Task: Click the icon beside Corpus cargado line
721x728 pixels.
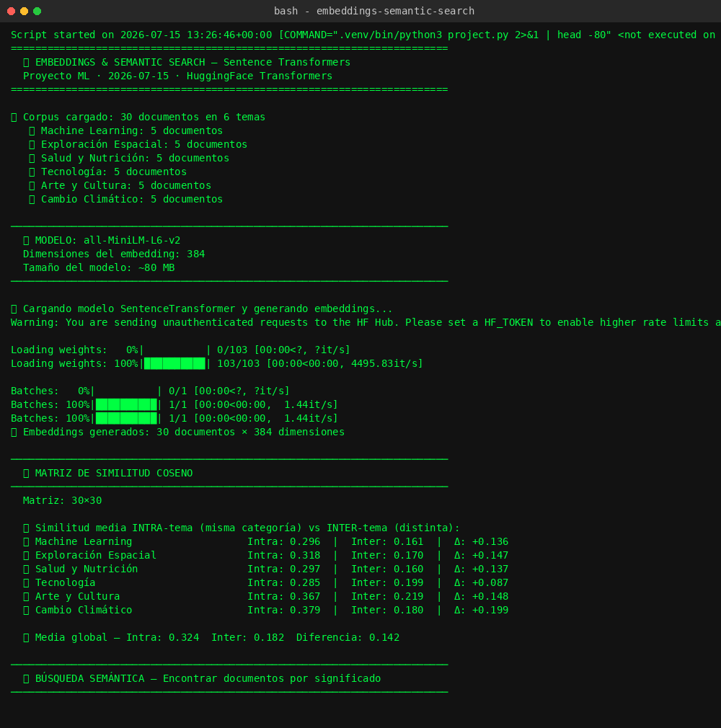Action: 14,117
